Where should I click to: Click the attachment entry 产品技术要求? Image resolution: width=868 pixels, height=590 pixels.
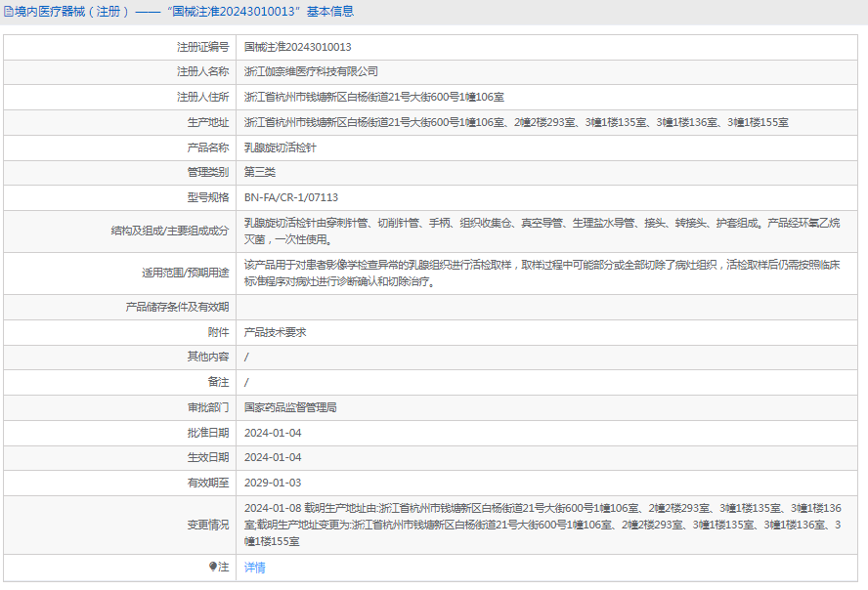(x=275, y=332)
